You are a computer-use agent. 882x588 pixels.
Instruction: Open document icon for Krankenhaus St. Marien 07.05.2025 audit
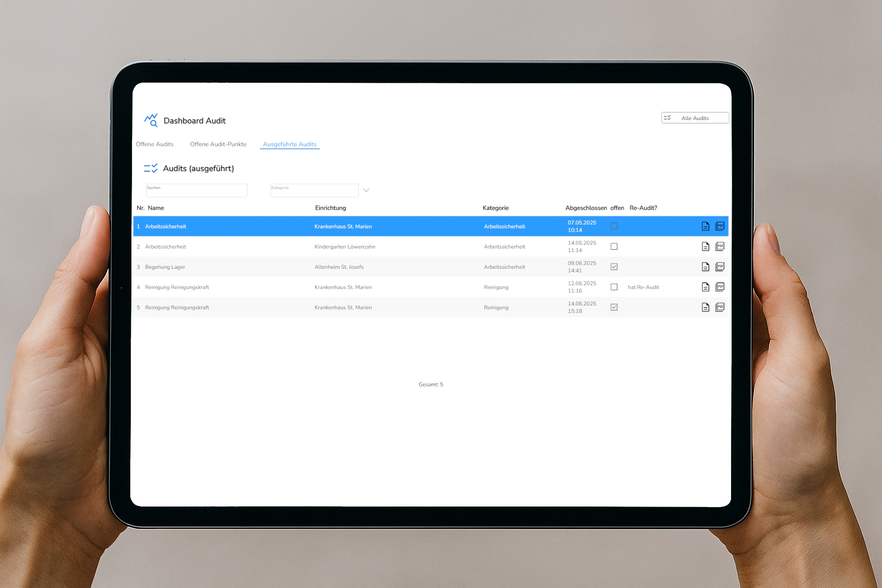706,226
